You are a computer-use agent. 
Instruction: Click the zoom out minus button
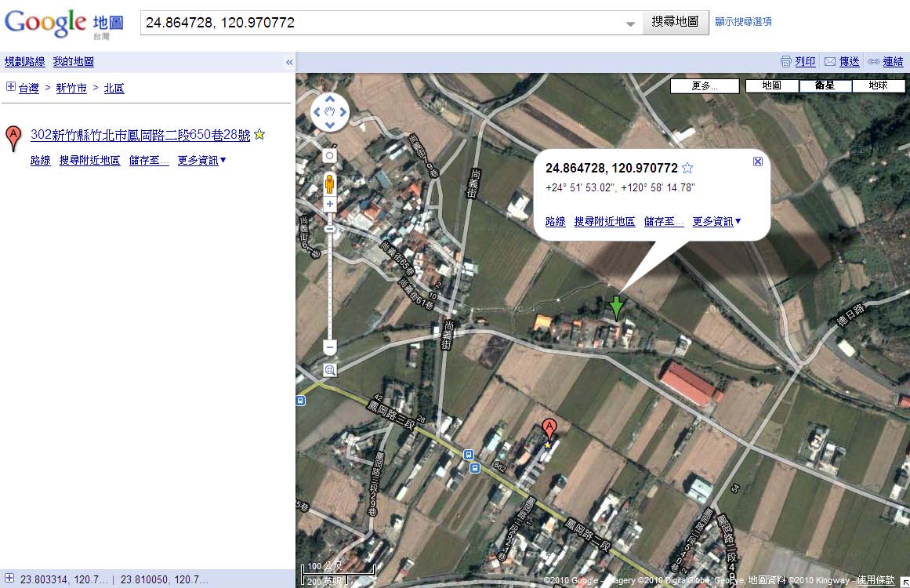(x=330, y=347)
